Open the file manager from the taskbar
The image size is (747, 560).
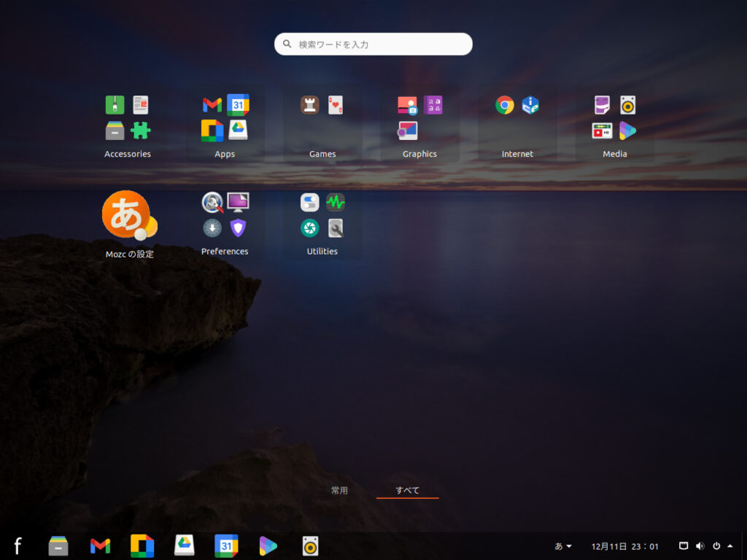pyautogui.click(x=58, y=545)
